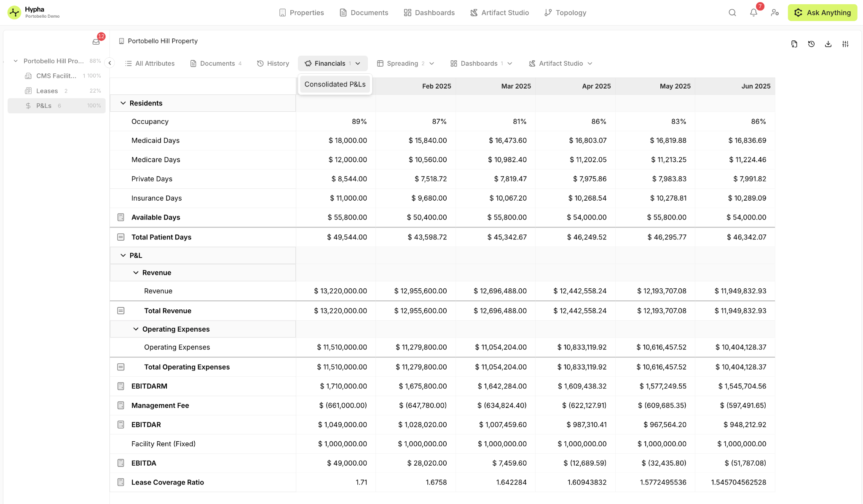Click the calculator icon beside EBITDARM
Screen dimensions: 863x504
click(121, 386)
